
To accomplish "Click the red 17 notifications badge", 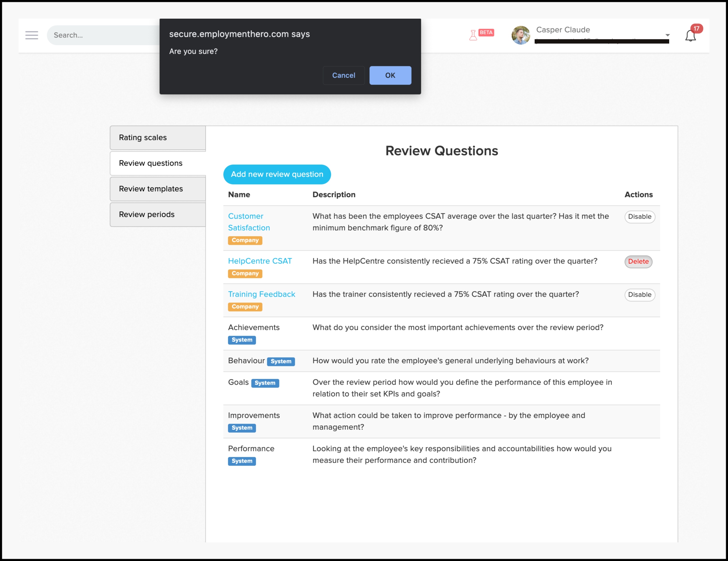I will 696,29.
